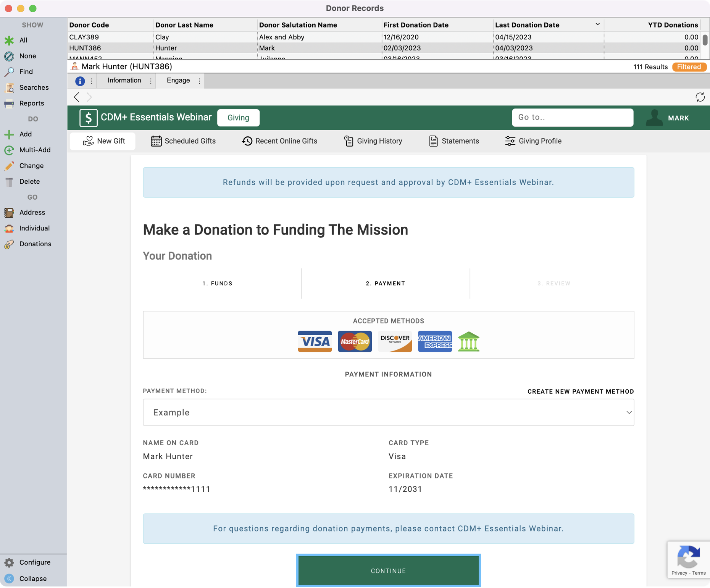Click the Last Donation Date sort arrow
The height and width of the screenshot is (588, 710).
pos(597,24)
